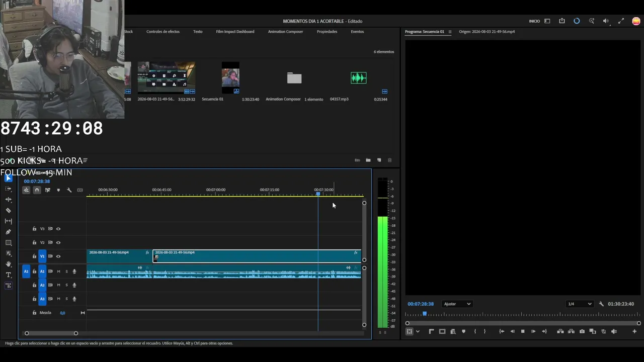644x362 pixels.
Task: Click delete trash icon in project panel
Action: click(x=389, y=160)
